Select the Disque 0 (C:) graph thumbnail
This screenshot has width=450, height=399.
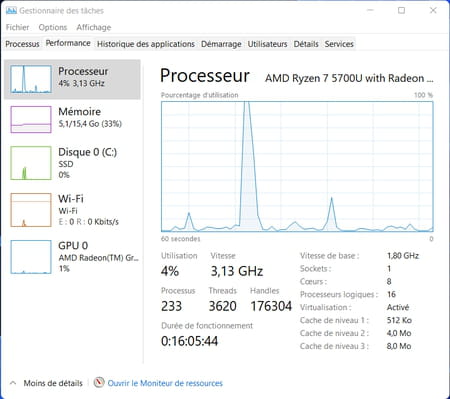pos(31,163)
